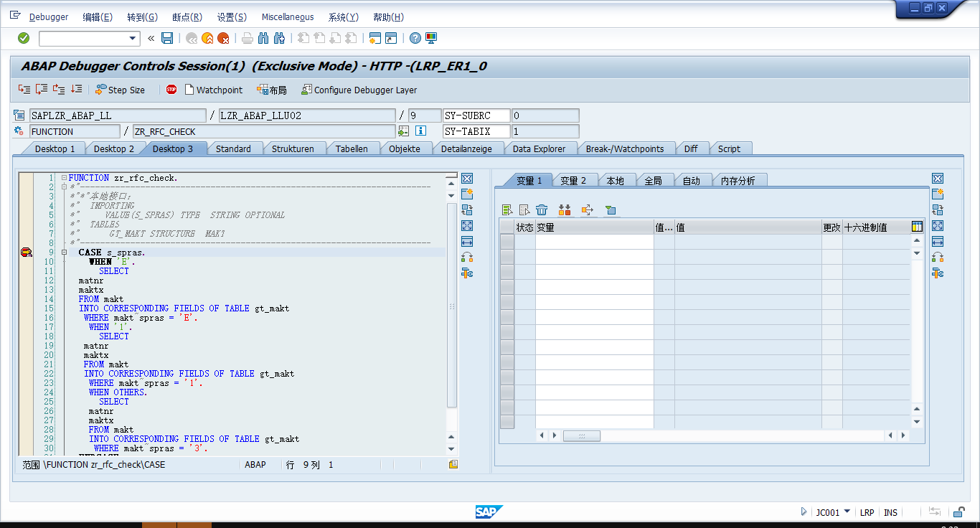Delete variables with the trash can icon
980x528 pixels.
pos(542,210)
